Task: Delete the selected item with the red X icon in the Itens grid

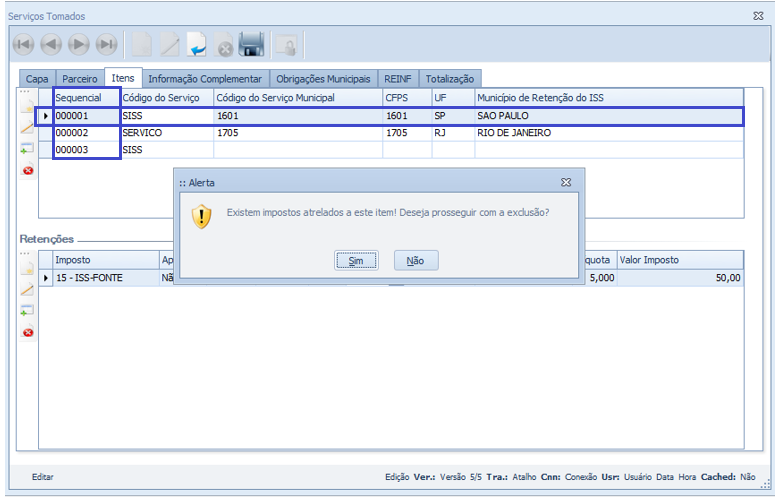Action: tap(28, 170)
